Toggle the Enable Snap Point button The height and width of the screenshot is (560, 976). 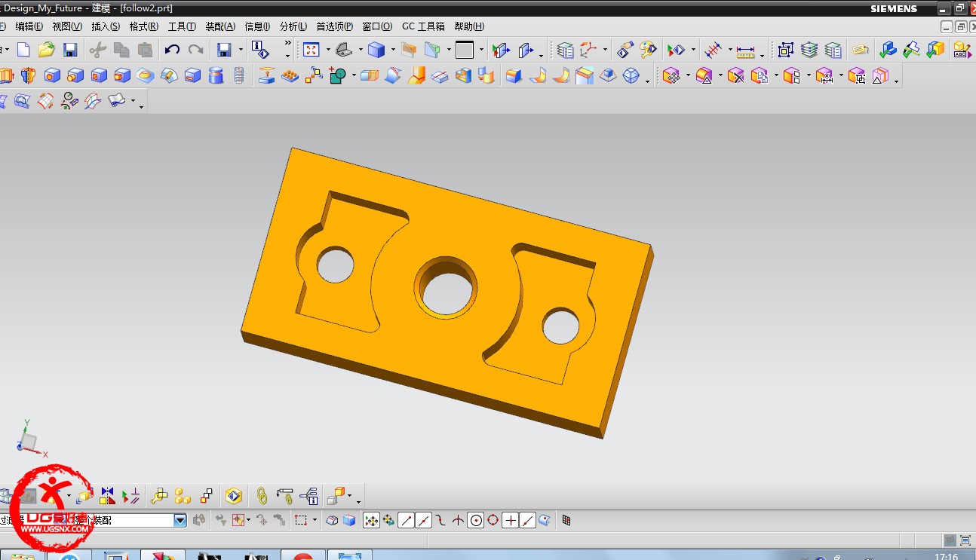click(371, 520)
